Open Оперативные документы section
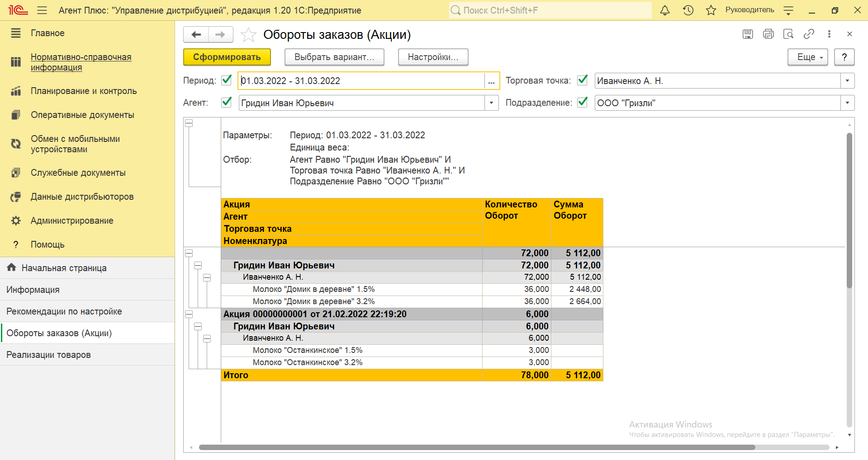Screen dimensions: 868x460 pos(82,115)
